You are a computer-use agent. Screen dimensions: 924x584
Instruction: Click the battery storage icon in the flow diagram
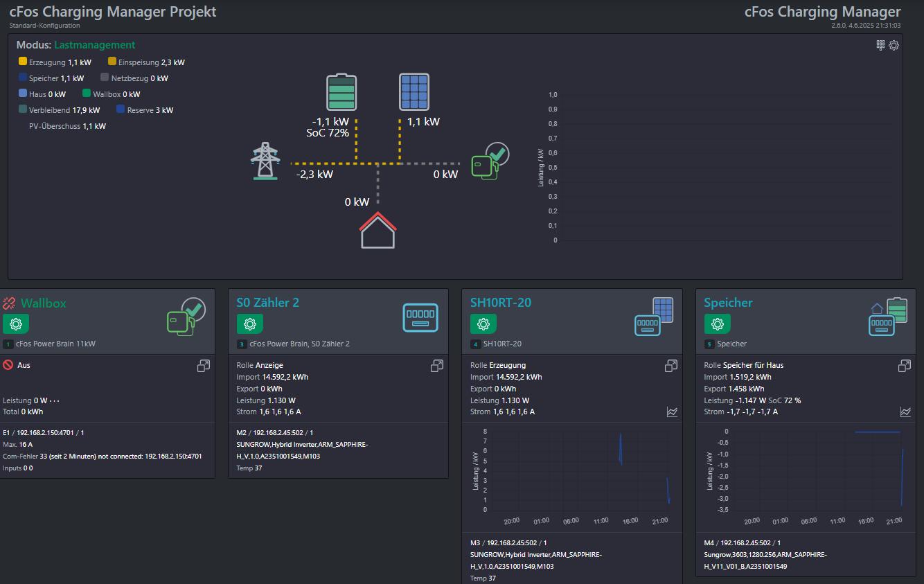click(x=341, y=93)
